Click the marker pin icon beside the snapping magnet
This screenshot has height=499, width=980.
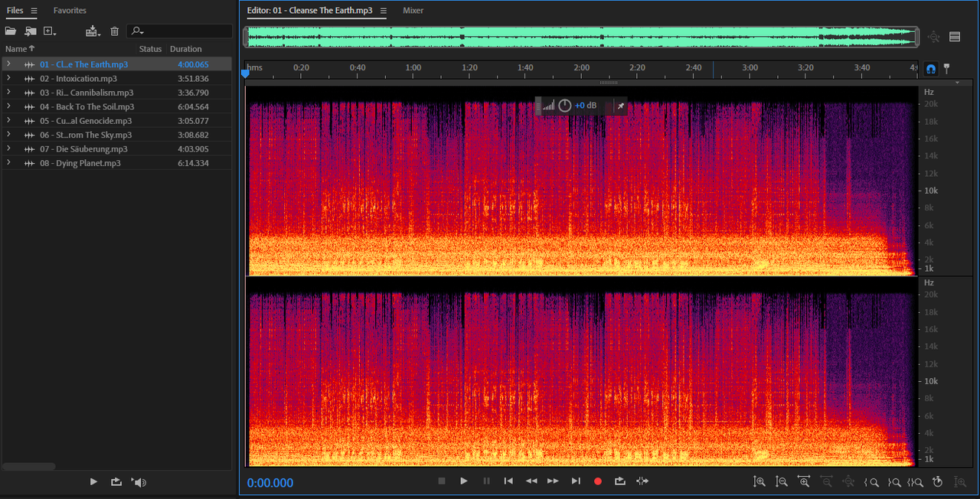click(946, 68)
